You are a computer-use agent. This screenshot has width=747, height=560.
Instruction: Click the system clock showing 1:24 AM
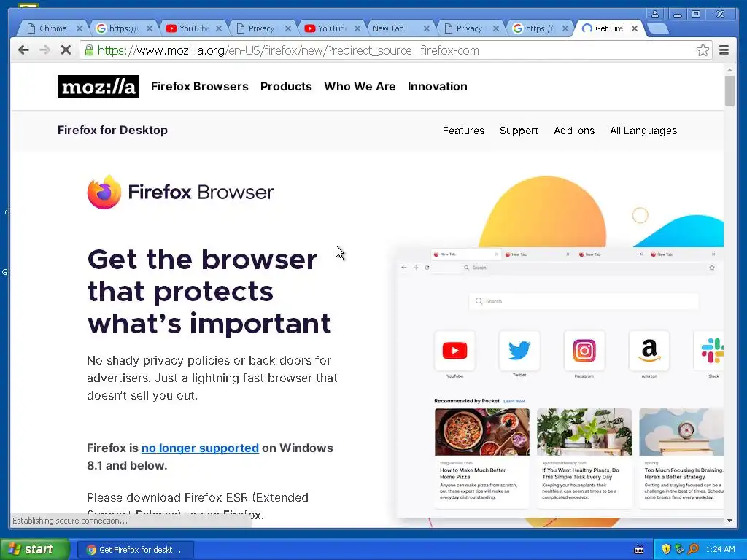[720, 549]
